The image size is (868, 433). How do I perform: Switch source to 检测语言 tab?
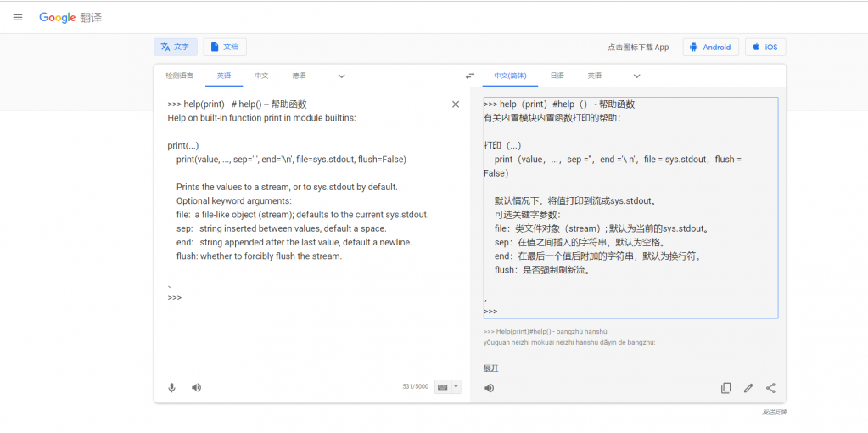179,76
